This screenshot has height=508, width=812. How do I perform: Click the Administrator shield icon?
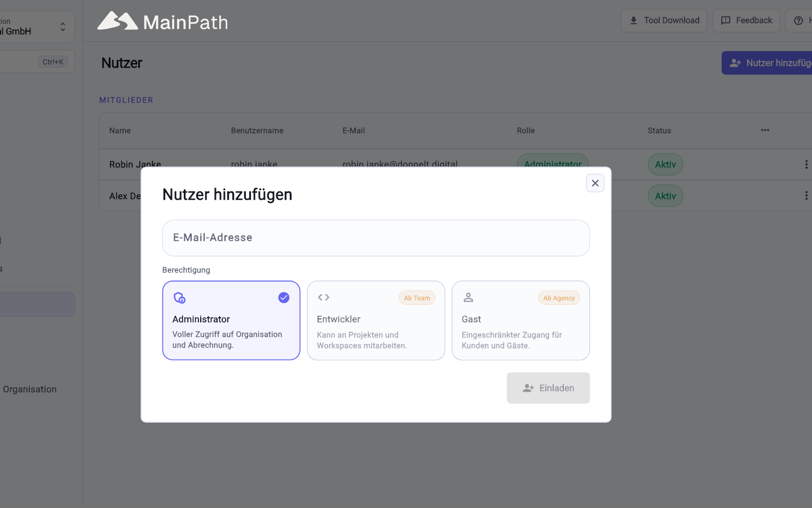179,297
